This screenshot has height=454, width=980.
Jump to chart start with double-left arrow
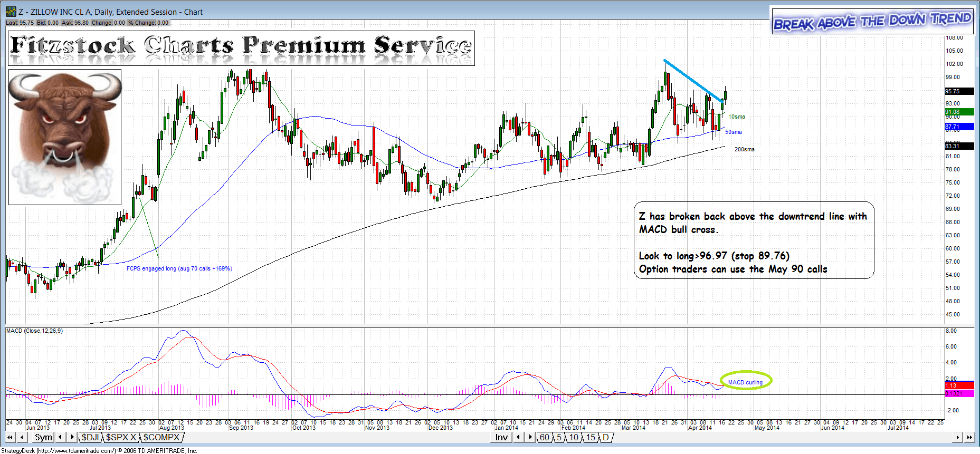[10, 437]
